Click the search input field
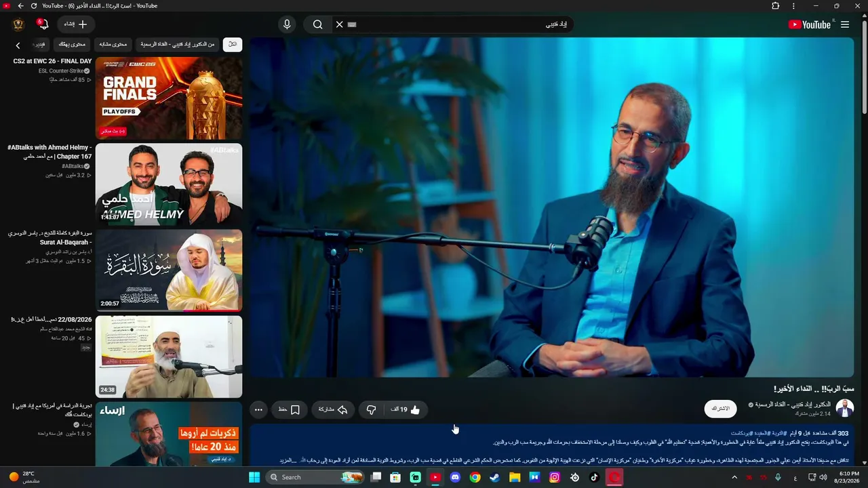The width and height of the screenshot is (868, 488). tap(461, 24)
